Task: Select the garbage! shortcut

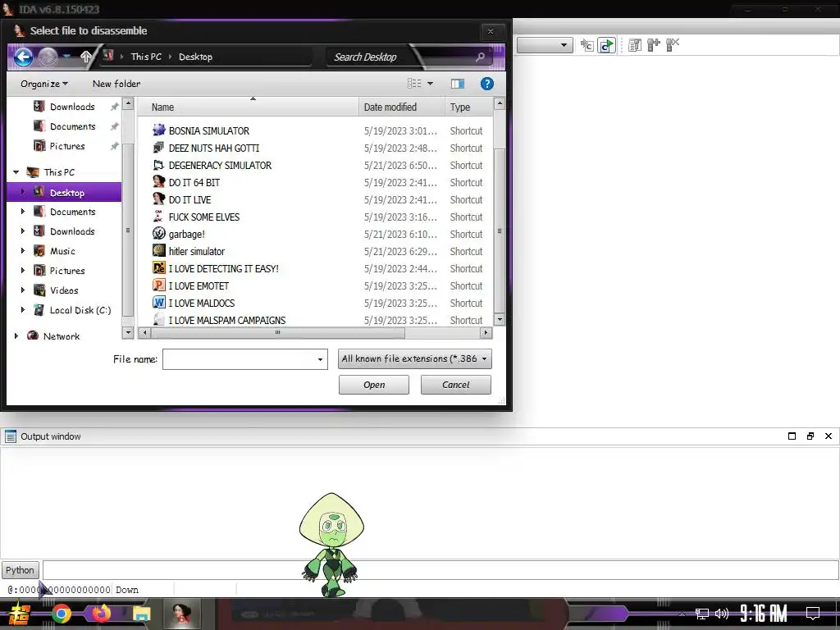Action: (186, 234)
